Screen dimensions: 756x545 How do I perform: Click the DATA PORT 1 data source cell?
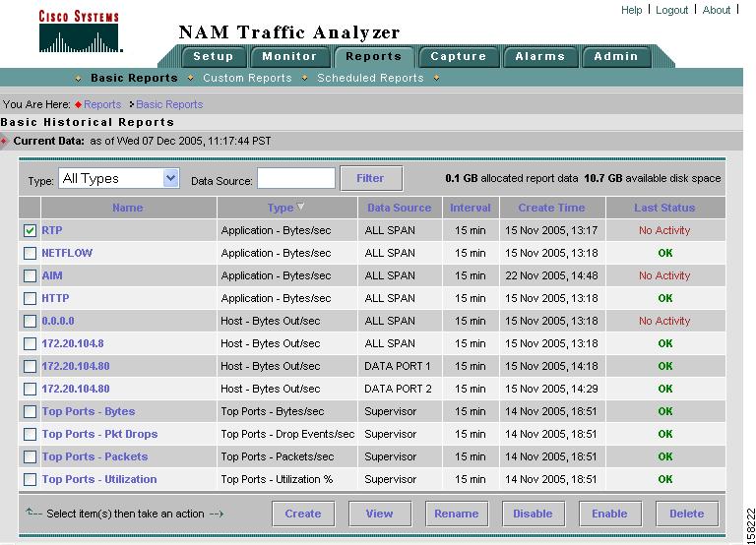point(398,366)
